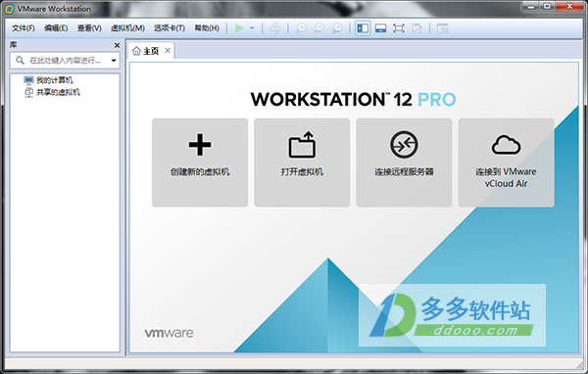Enter full screen mode icon
The width and height of the screenshot is (588, 374).
pos(399,28)
